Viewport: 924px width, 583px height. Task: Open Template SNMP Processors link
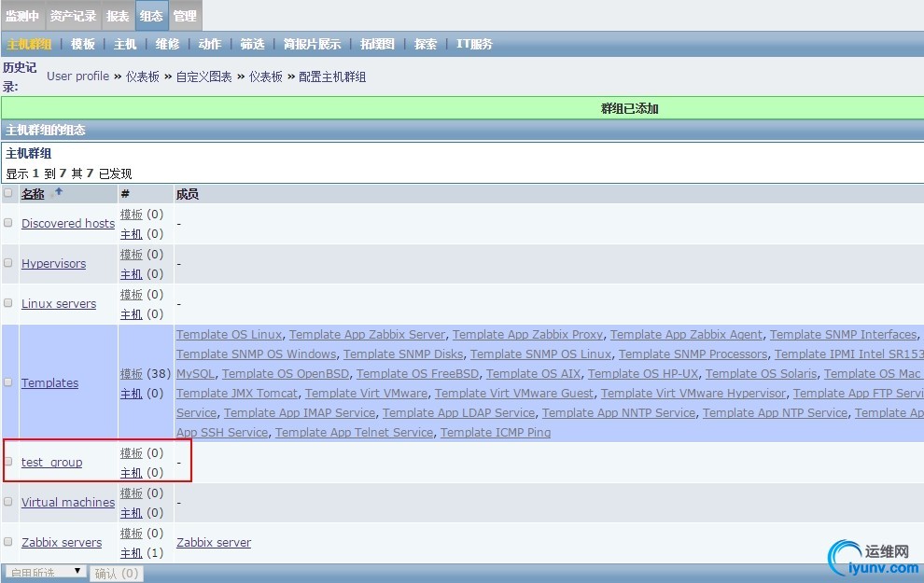pos(693,354)
